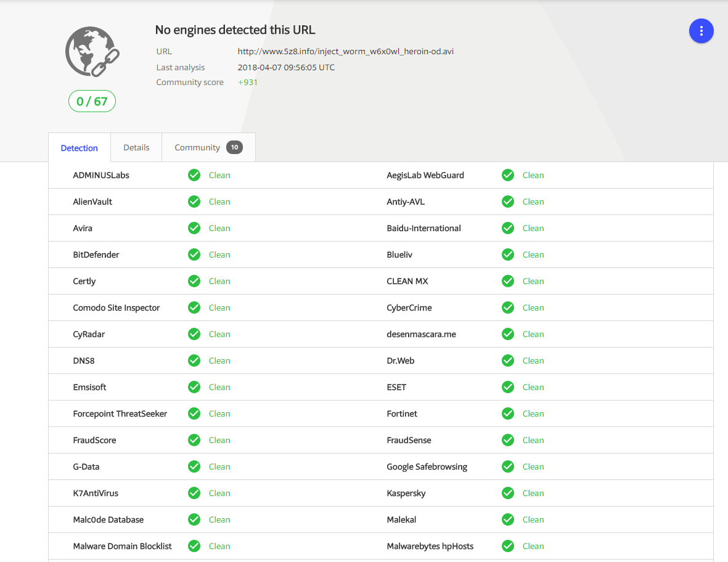Select the Malwarebytes hpHosts engine name

(430, 546)
